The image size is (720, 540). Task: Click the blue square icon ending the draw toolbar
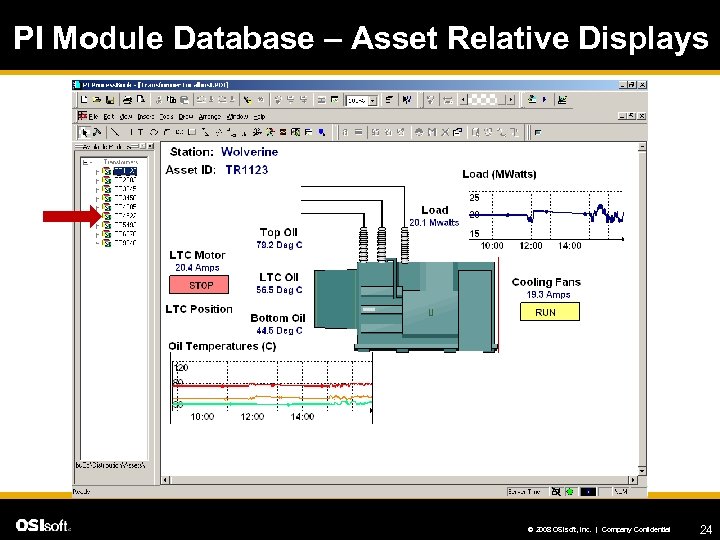pyautogui.click(x=322, y=132)
